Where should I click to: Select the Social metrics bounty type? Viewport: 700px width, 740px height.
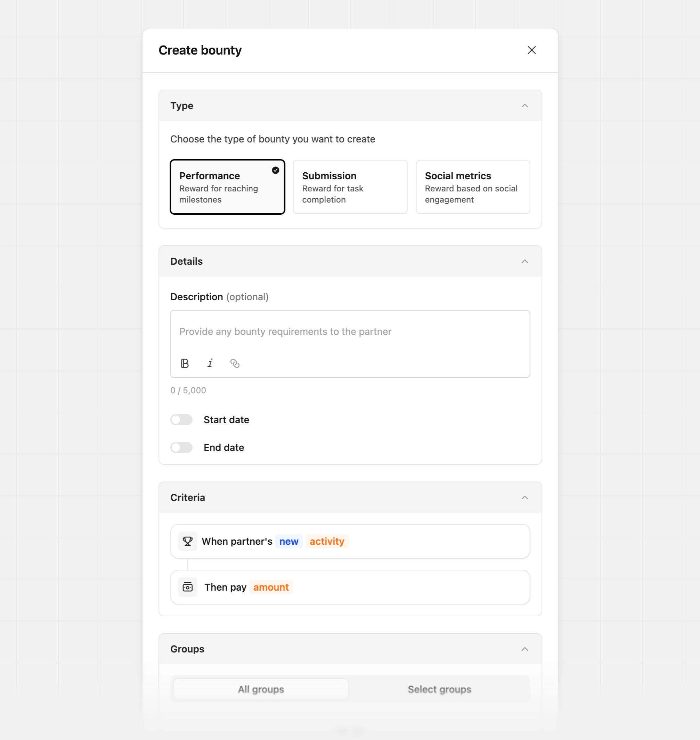click(473, 187)
